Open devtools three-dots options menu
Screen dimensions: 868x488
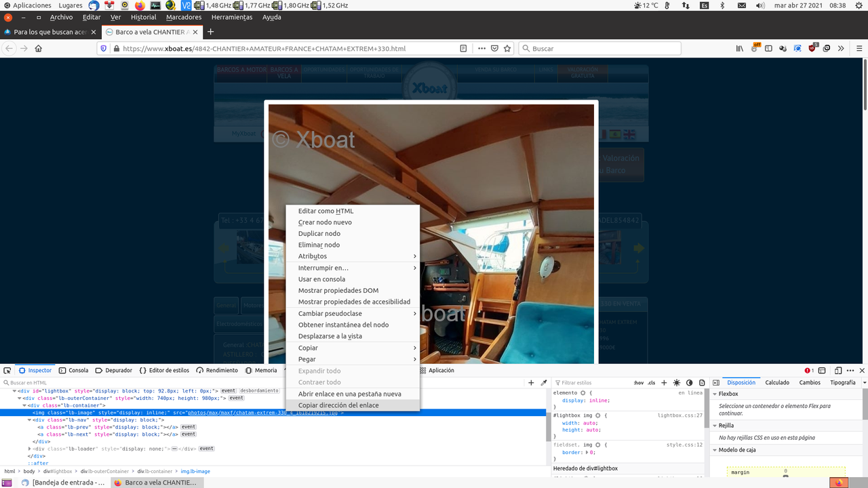[850, 371]
